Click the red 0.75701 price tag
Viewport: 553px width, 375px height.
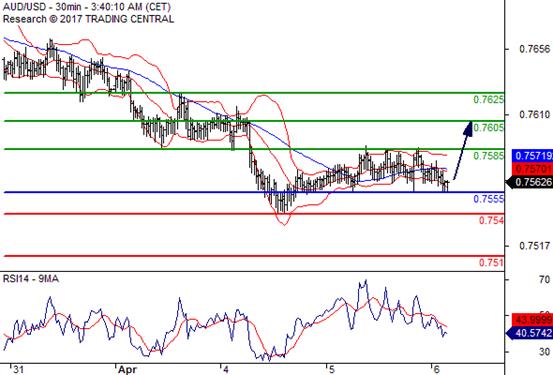pyautogui.click(x=532, y=169)
